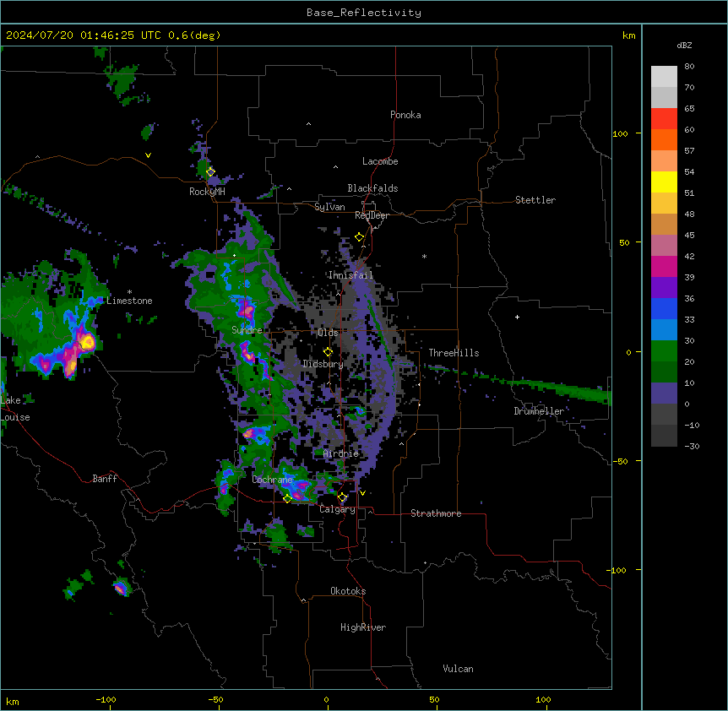
Task: Click the white asterisk marker above Limestone
Action: point(129,292)
